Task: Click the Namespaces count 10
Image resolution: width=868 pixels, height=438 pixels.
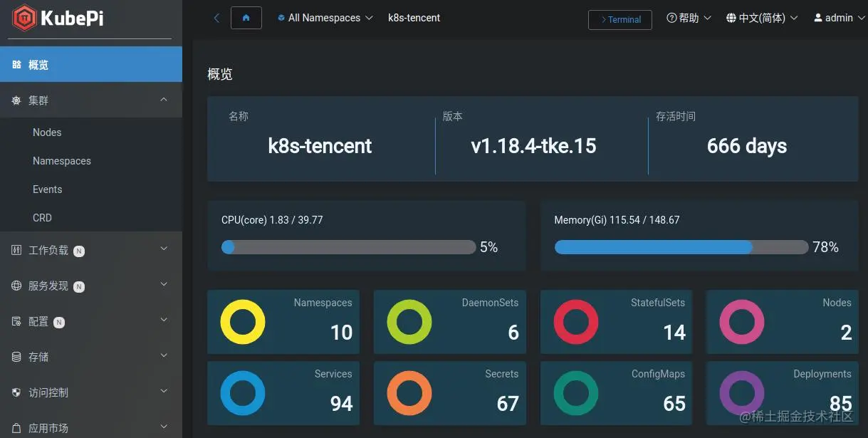Action: click(x=341, y=333)
